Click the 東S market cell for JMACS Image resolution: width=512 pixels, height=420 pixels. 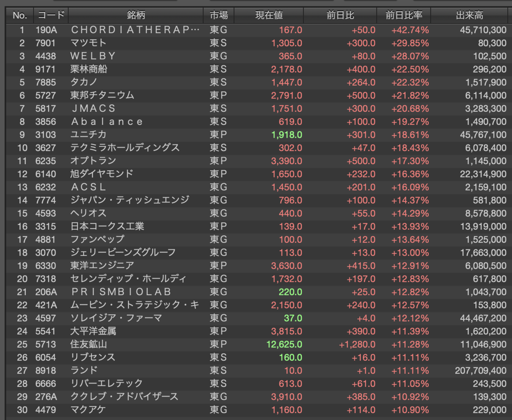point(218,109)
